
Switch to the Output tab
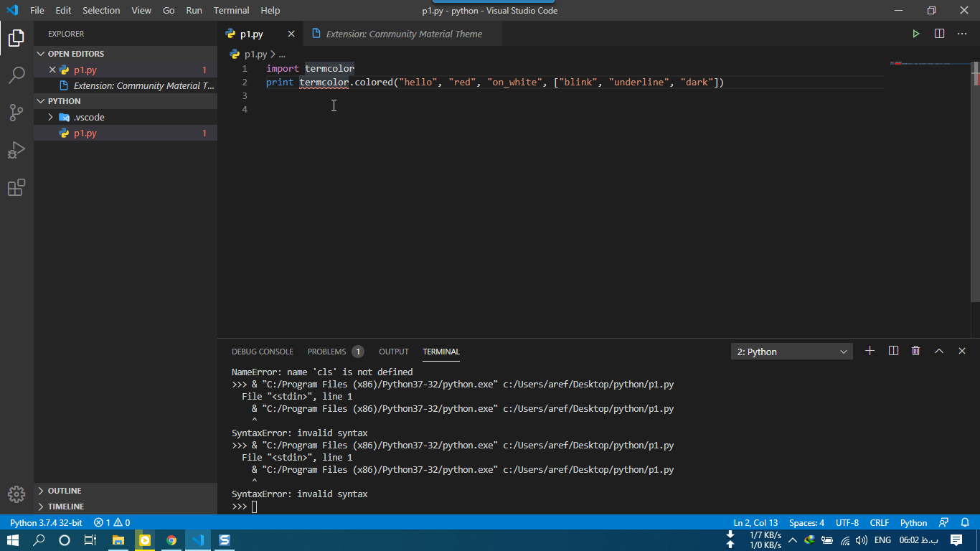[394, 352]
